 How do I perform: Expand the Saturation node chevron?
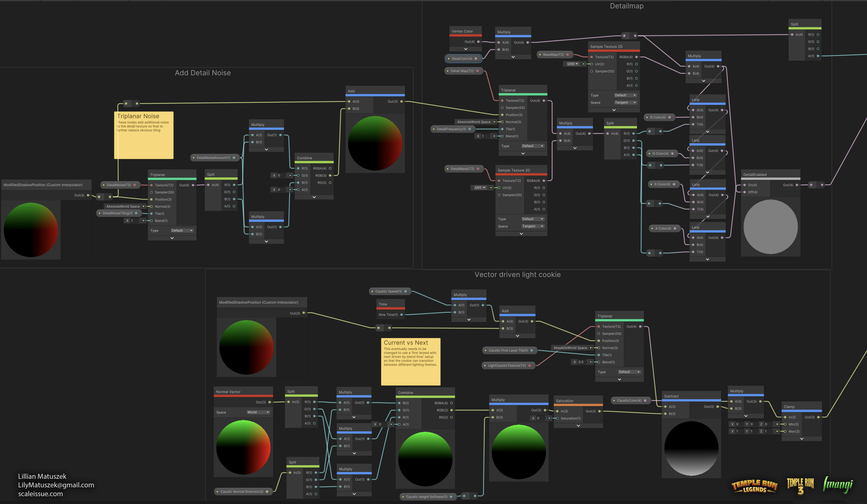click(x=578, y=426)
